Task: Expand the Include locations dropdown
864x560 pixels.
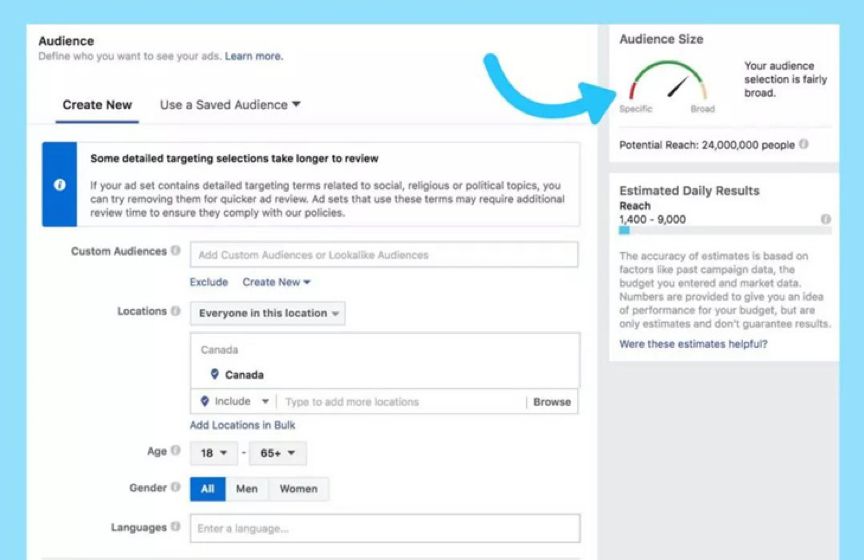Action: pos(235,401)
